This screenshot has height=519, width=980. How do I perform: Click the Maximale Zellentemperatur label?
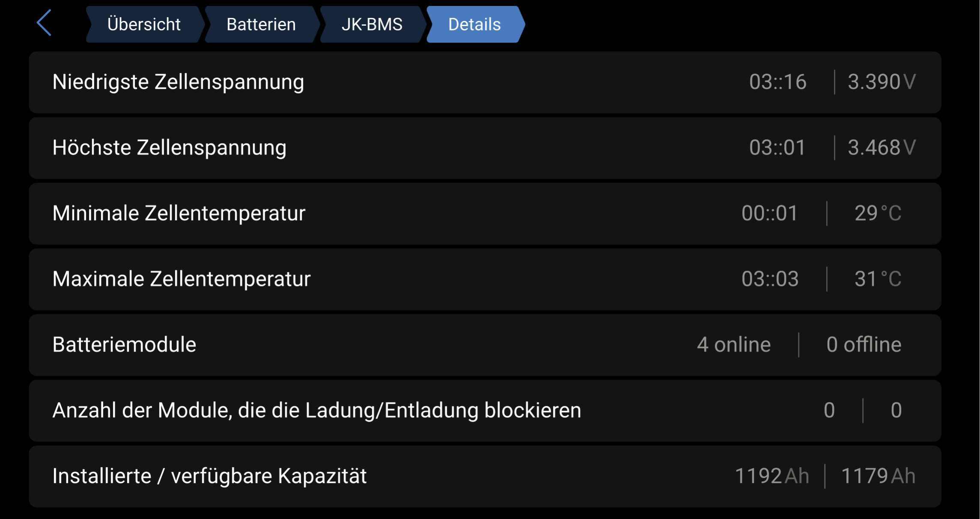pyautogui.click(x=181, y=279)
